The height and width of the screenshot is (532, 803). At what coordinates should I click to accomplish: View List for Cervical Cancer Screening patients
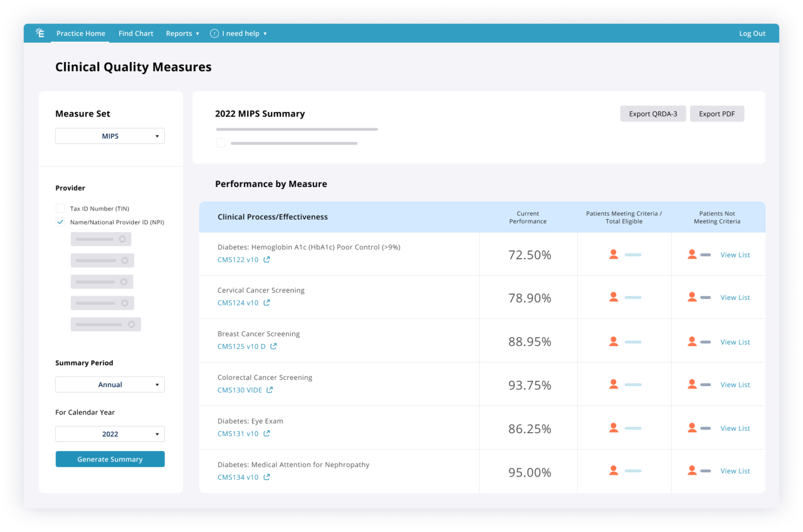click(735, 297)
